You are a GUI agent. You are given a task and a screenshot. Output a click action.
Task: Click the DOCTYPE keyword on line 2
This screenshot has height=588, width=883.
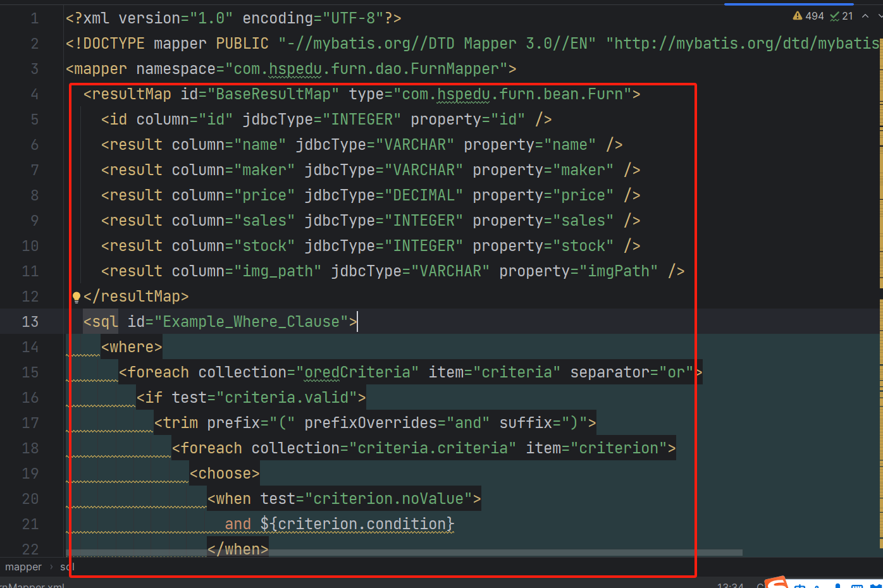click(114, 44)
